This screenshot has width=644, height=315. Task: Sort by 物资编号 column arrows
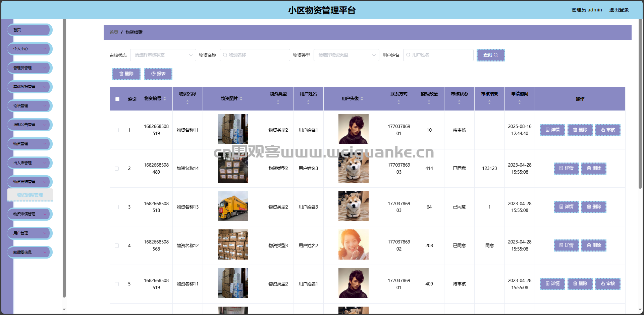(165, 99)
